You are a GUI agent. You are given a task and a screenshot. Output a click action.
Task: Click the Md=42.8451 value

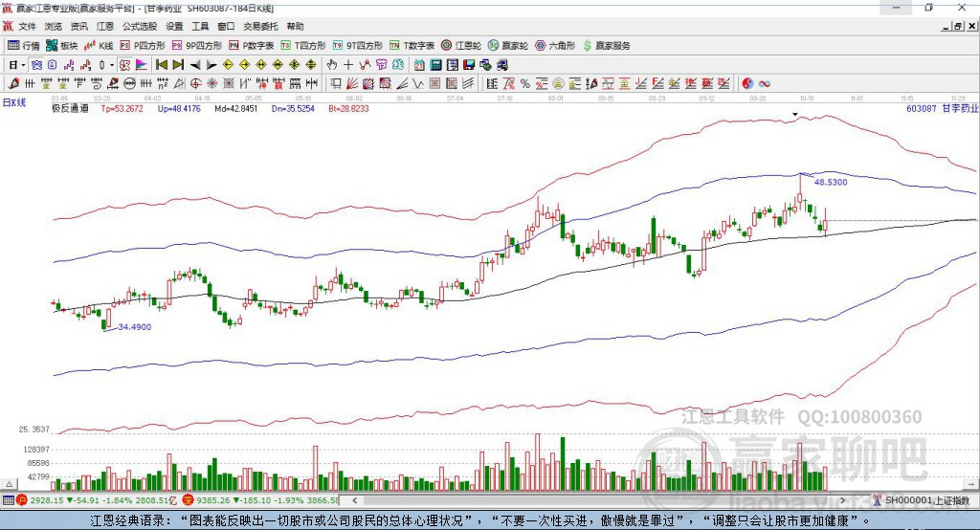(x=235, y=108)
